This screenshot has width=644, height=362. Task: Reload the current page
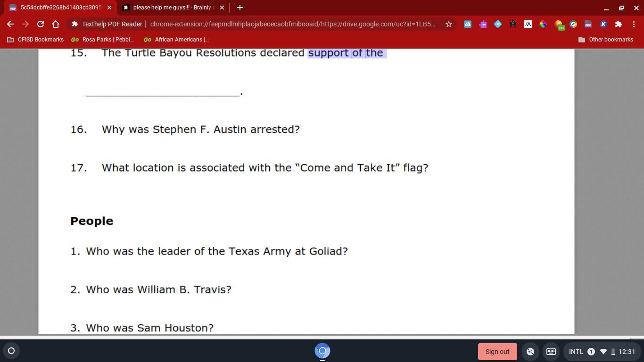[x=41, y=24]
